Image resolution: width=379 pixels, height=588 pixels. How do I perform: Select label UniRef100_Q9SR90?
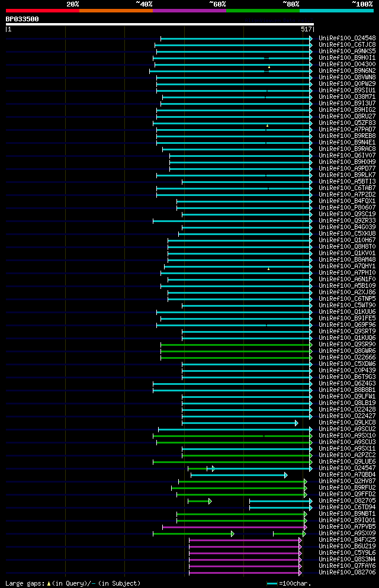(x=347, y=344)
